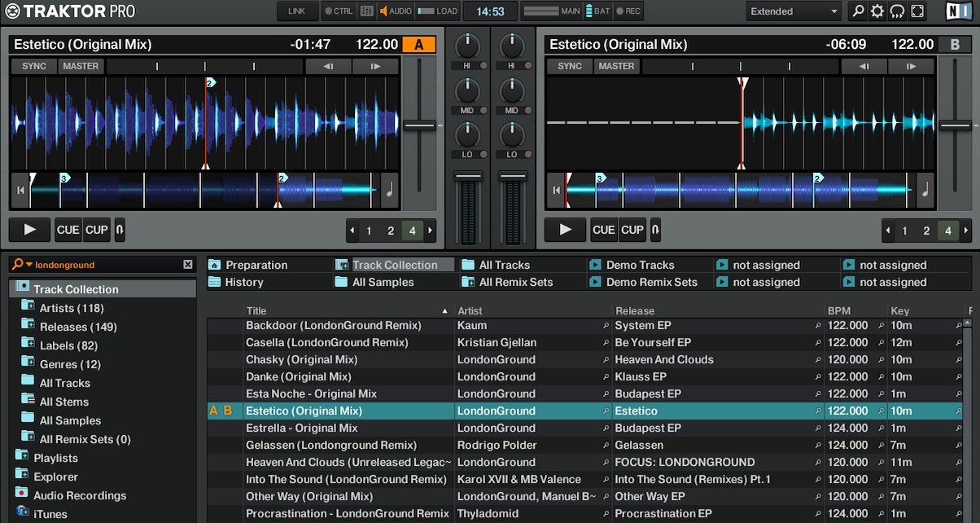Toggle Deck A flux mode icon
Screen dimensions: 980x523
tap(120, 230)
